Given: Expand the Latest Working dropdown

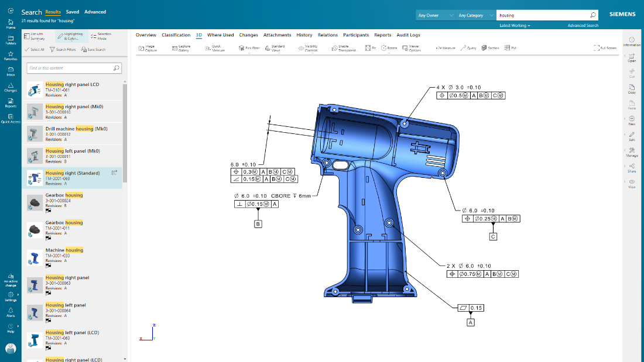Looking at the screenshot, I should (515, 26).
